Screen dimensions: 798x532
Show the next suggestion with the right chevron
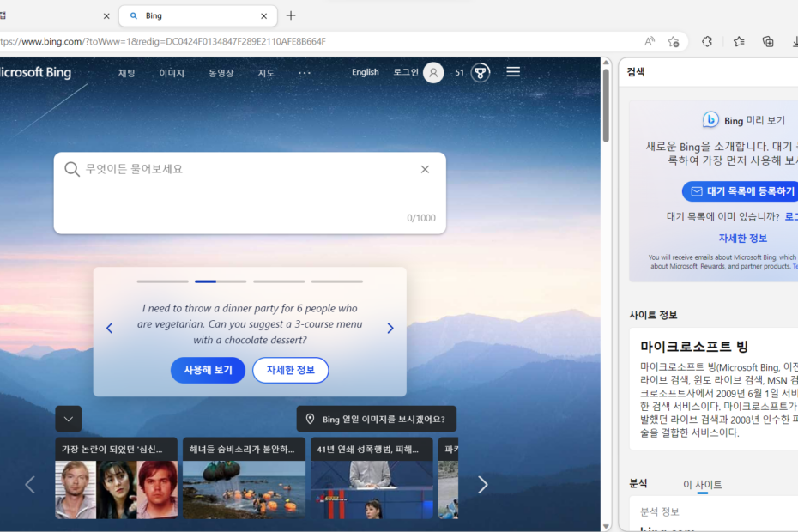390,329
